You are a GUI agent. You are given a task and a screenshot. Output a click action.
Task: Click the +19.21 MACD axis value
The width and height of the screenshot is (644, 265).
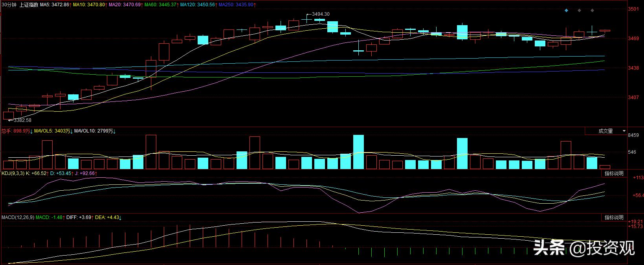(x=636, y=222)
